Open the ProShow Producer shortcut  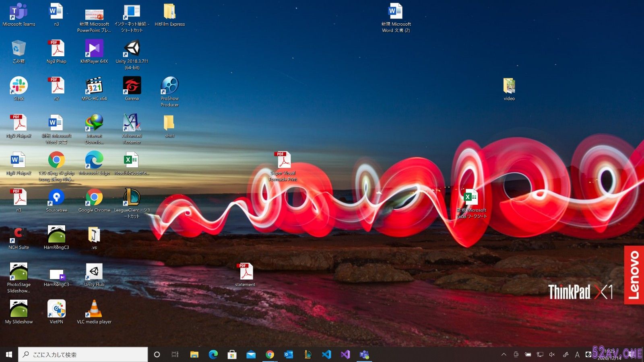[x=169, y=86]
